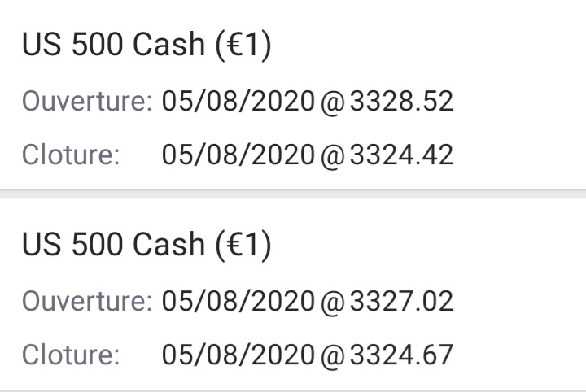Open the bottom US 500 Cash trade title

(146, 245)
